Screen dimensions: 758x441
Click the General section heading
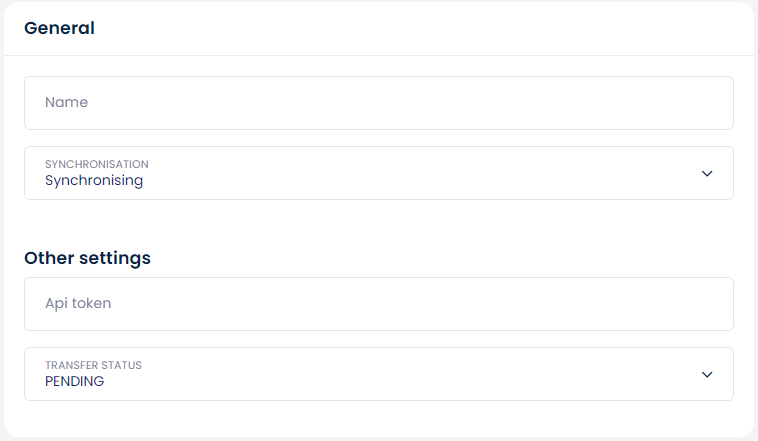pyautogui.click(x=59, y=28)
